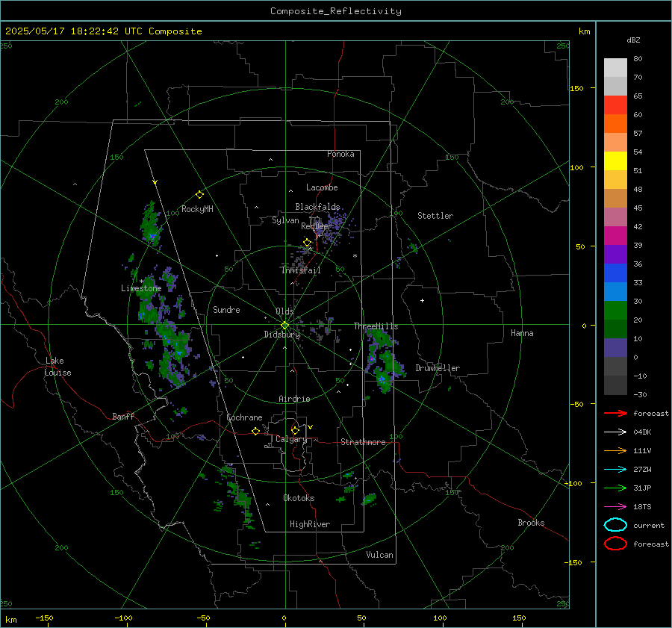Image resolution: width=672 pixels, height=628 pixels.
Task: Click the Lake Louise label
Action: [58, 367]
